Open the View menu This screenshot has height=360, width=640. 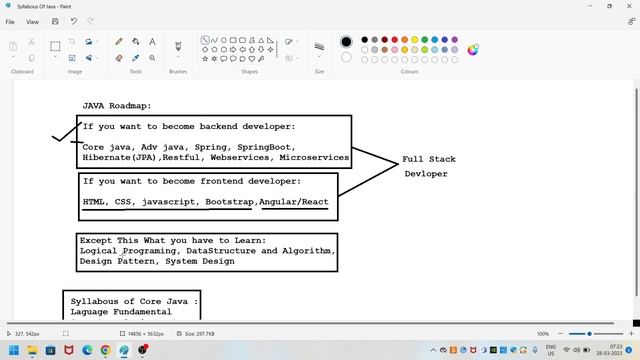pyautogui.click(x=32, y=22)
